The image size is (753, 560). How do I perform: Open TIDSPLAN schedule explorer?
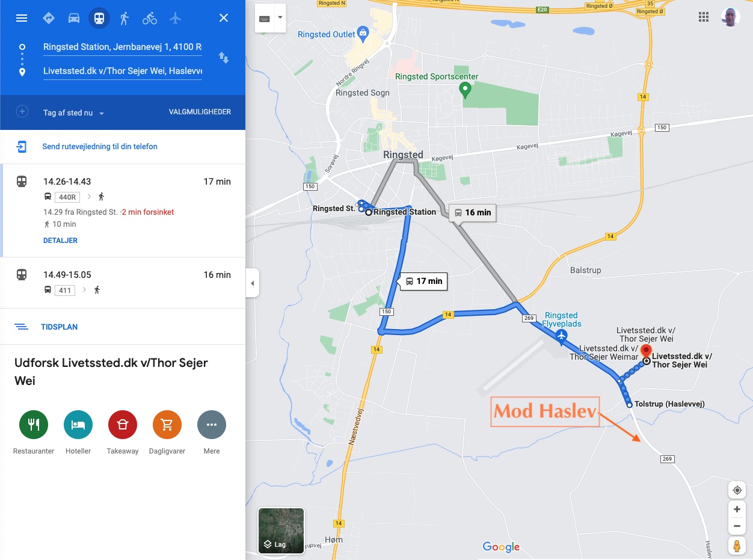[59, 327]
